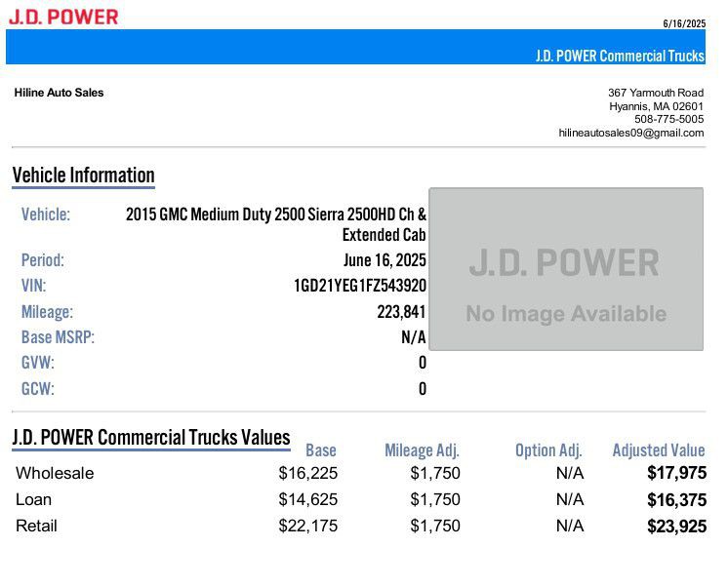
Task: Select the Base MSRP value N/A
Action: (413, 337)
